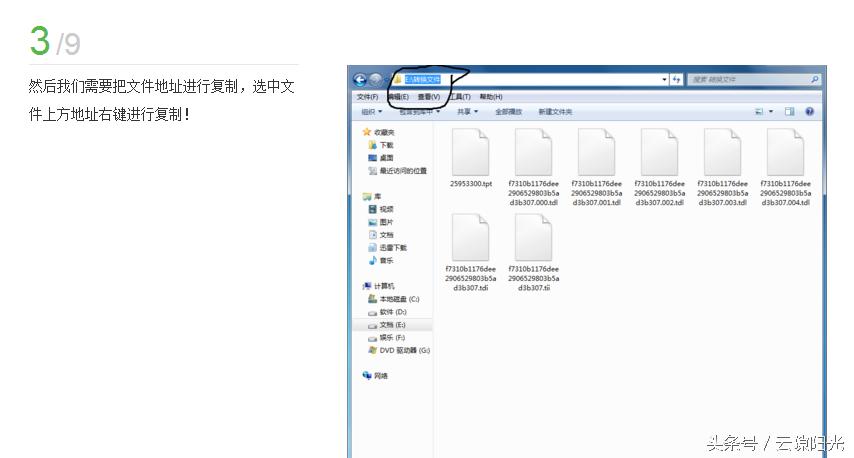Click the DVD 驱动器 (G:) disc icon
The width and height of the screenshot is (854, 458).
pos(373,350)
